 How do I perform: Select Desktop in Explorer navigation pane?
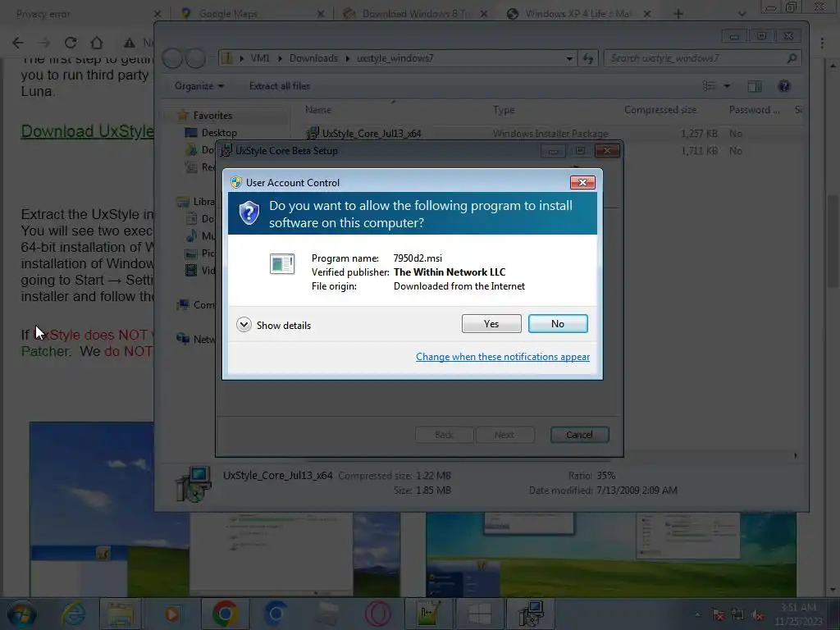pos(218,132)
